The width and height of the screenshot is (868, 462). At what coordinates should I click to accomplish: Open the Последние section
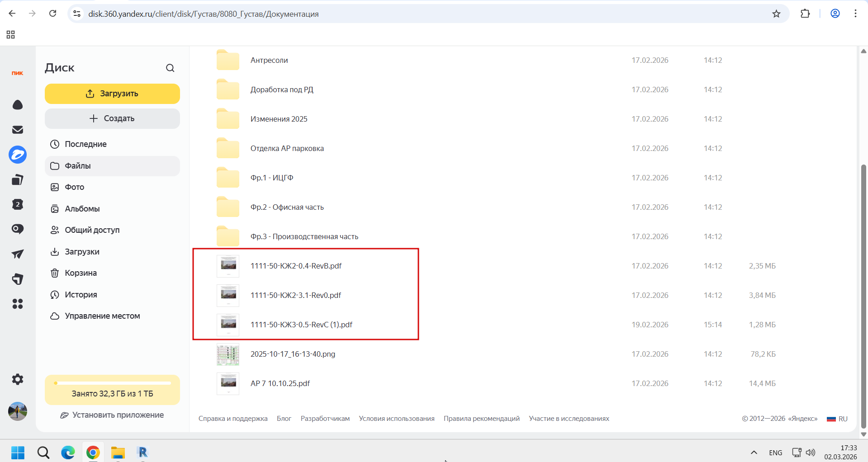(112, 144)
